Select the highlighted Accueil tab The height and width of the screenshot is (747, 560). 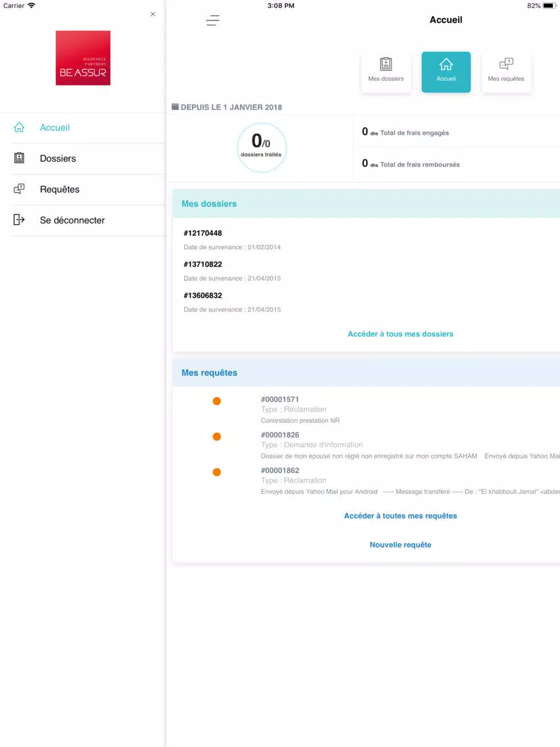pyautogui.click(x=446, y=72)
